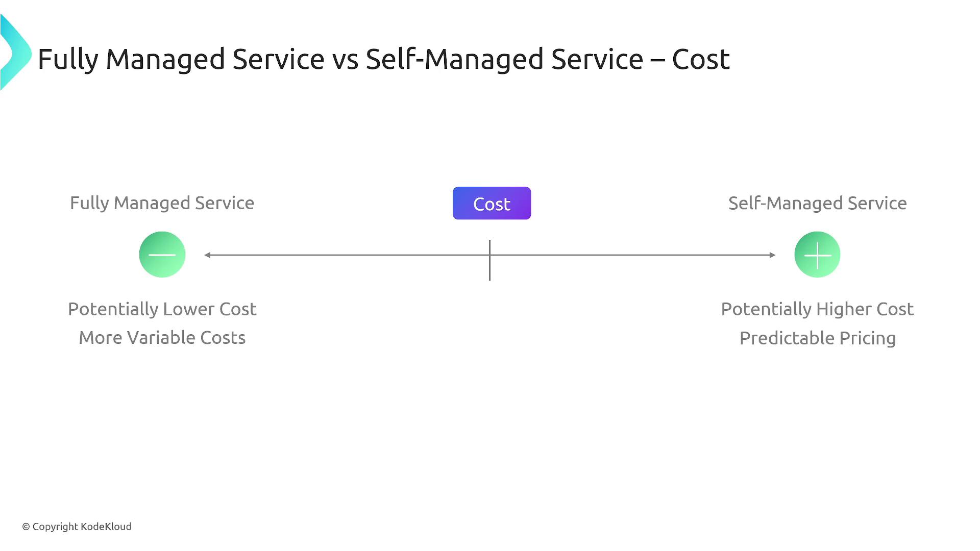Screen dimensions: 980x551
Task: Click the Predictable Pricing text
Action: (x=817, y=338)
